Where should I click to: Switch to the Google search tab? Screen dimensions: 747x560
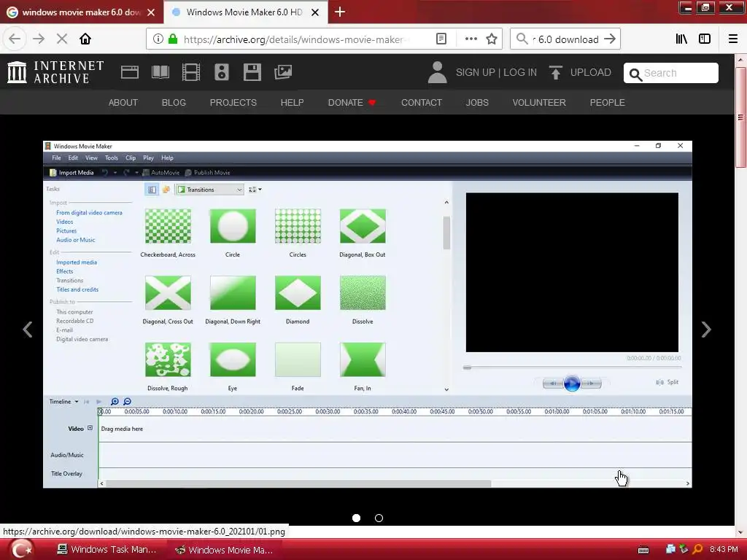coord(81,12)
